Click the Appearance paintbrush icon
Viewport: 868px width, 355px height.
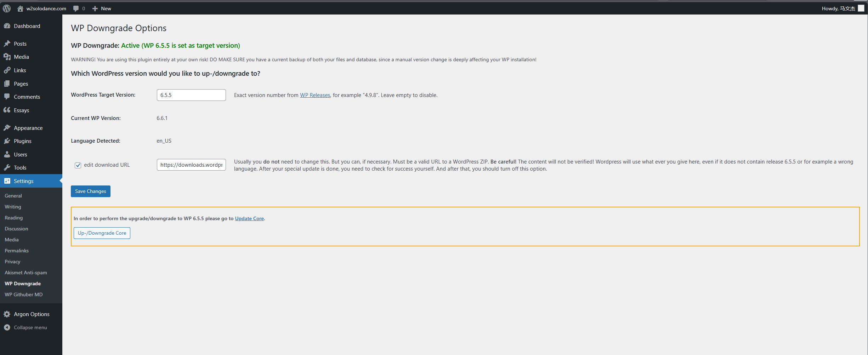tap(7, 128)
